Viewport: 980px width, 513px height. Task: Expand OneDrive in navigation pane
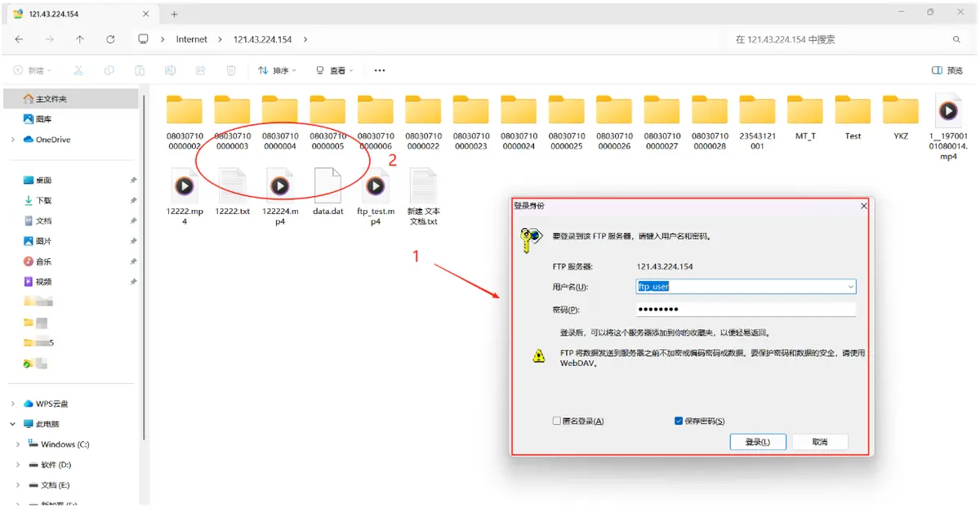(13, 140)
